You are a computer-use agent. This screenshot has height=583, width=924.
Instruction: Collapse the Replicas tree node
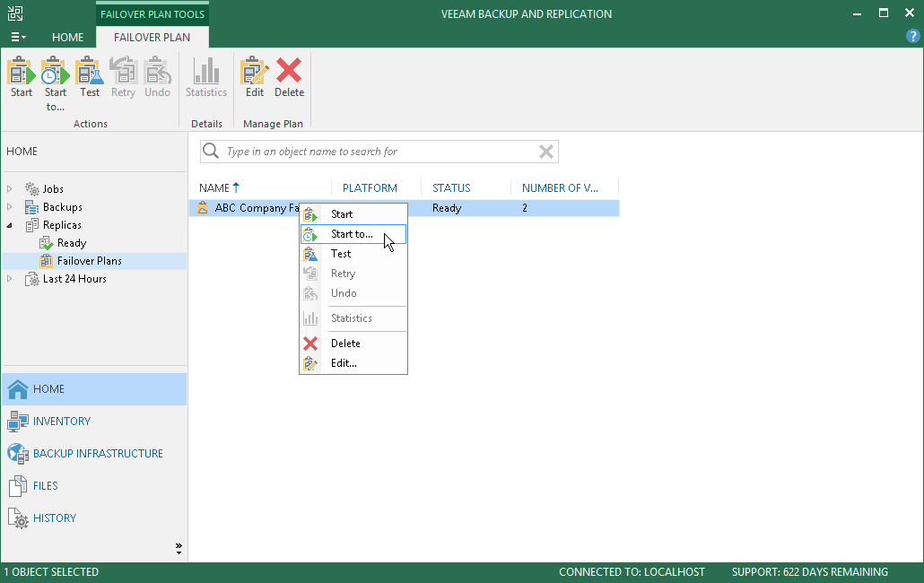[x=10, y=225]
